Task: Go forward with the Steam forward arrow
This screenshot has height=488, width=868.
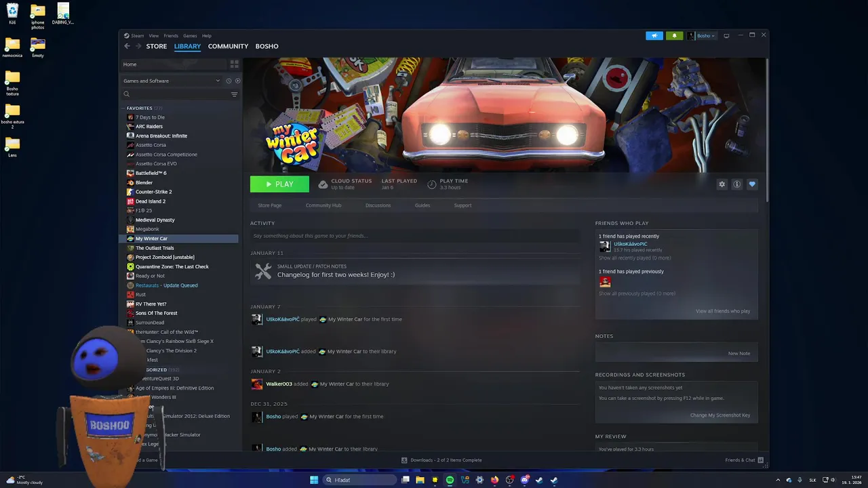Action: [139, 46]
